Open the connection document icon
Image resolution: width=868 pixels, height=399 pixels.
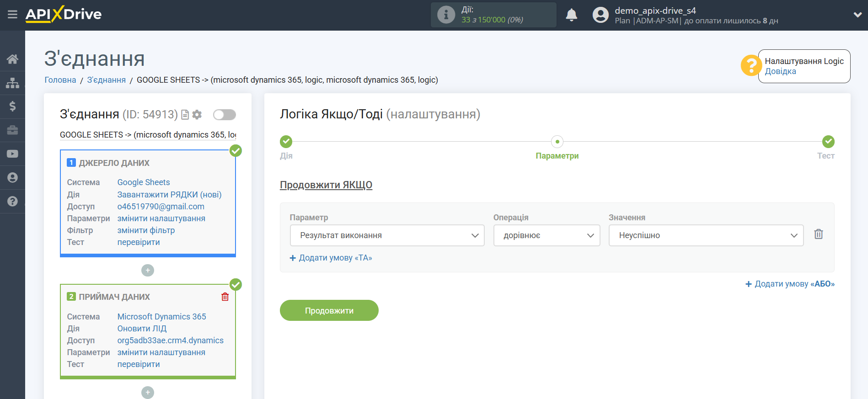point(185,115)
